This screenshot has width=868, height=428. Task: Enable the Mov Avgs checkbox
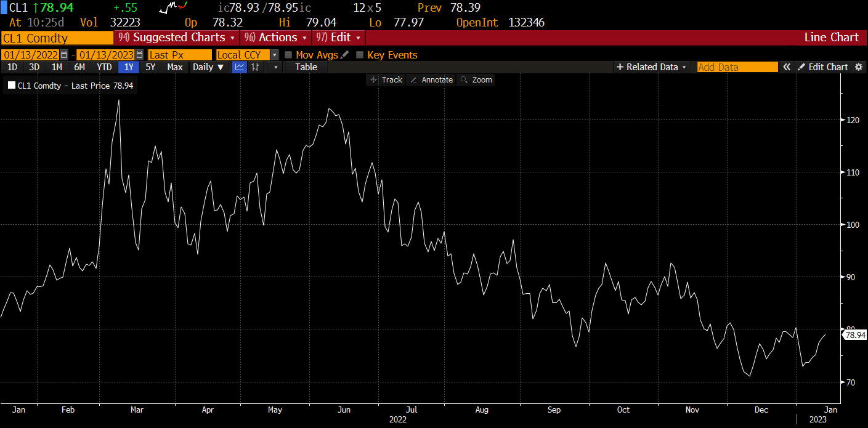[290, 54]
